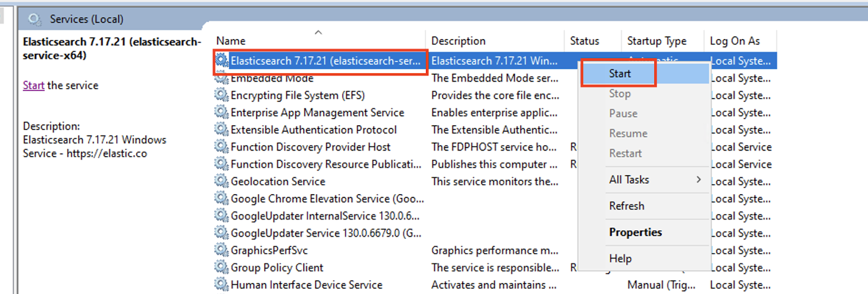Click the Function Discovery Resource Publication icon
Viewport: 868px width, 294px height.
(x=221, y=164)
